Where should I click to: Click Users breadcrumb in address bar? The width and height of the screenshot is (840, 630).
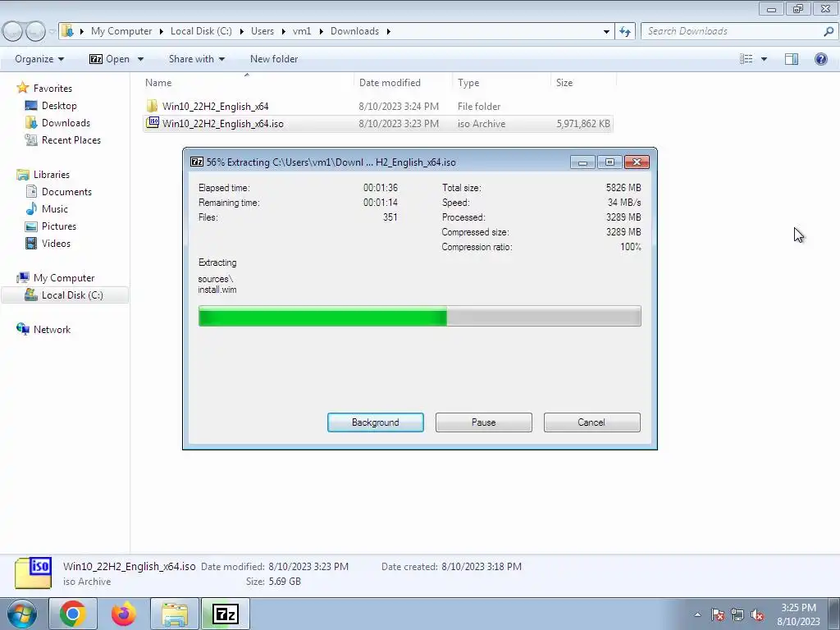(262, 31)
